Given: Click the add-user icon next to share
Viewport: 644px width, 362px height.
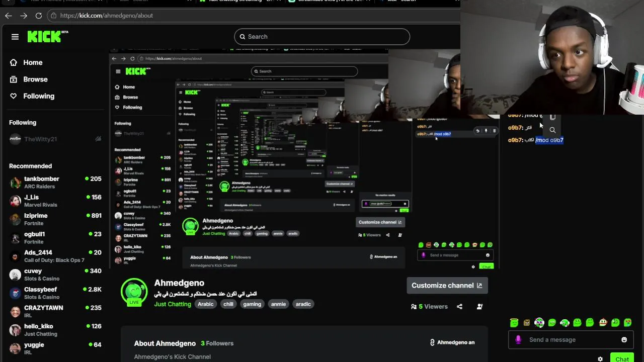Looking at the screenshot, I should pos(479,307).
